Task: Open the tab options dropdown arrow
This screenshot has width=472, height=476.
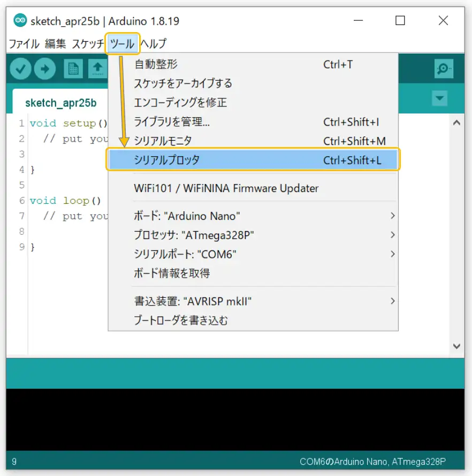Action: (x=439, y=98)
